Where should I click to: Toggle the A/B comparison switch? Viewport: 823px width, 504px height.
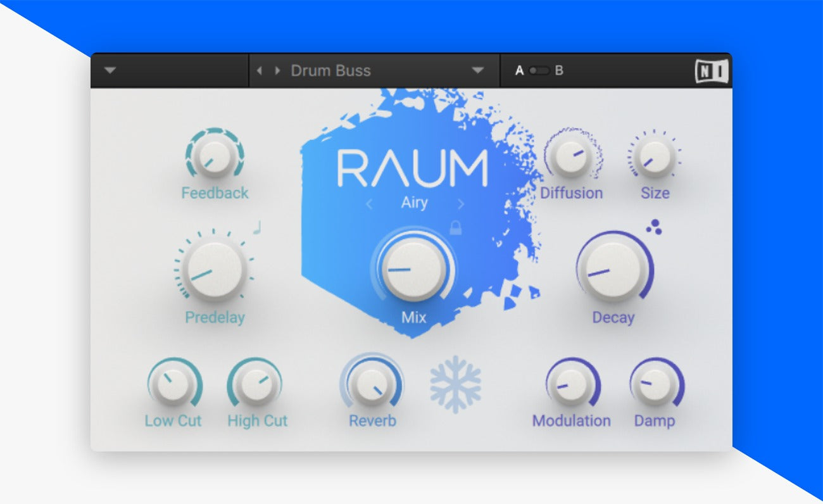click(x=539, y=70)
